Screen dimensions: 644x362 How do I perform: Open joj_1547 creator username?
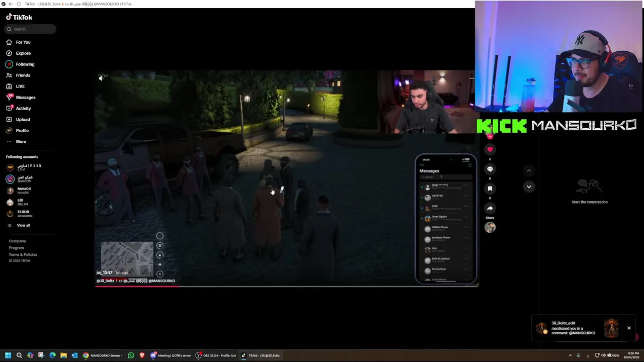104,273
